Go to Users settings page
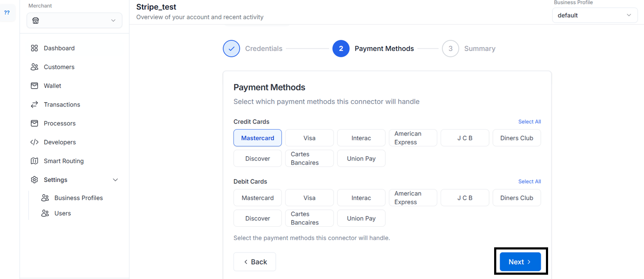644x279 pixels. click(x=63, y=214)
